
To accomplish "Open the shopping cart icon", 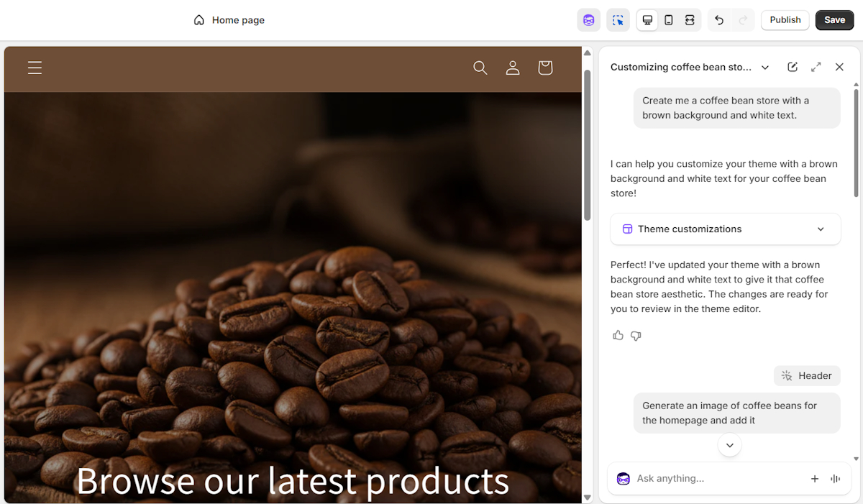I will tap(544, 68).
